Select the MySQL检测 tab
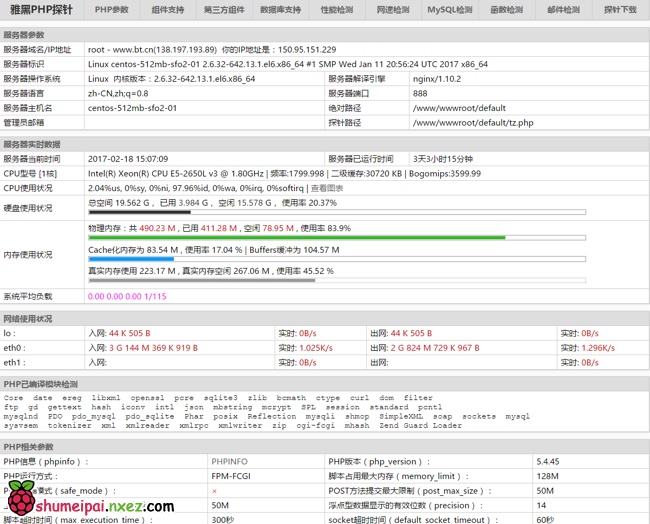Image resolution: width=650 pixels, height=524 pixels. click(450, 10)
